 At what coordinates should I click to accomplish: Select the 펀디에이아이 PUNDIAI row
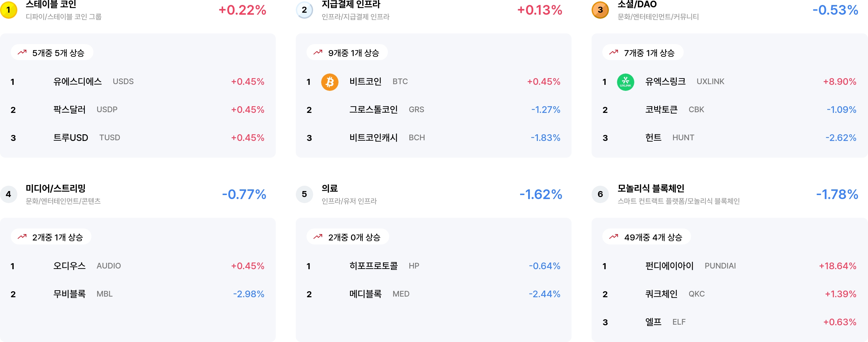point(729,266)
